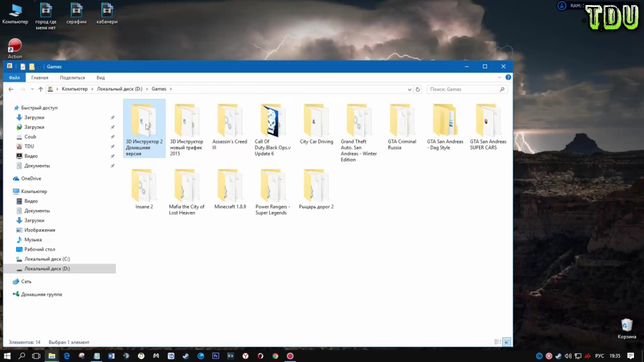Open the Поделиться ribbon tab
644x362 pixels.
pos(72,77)
